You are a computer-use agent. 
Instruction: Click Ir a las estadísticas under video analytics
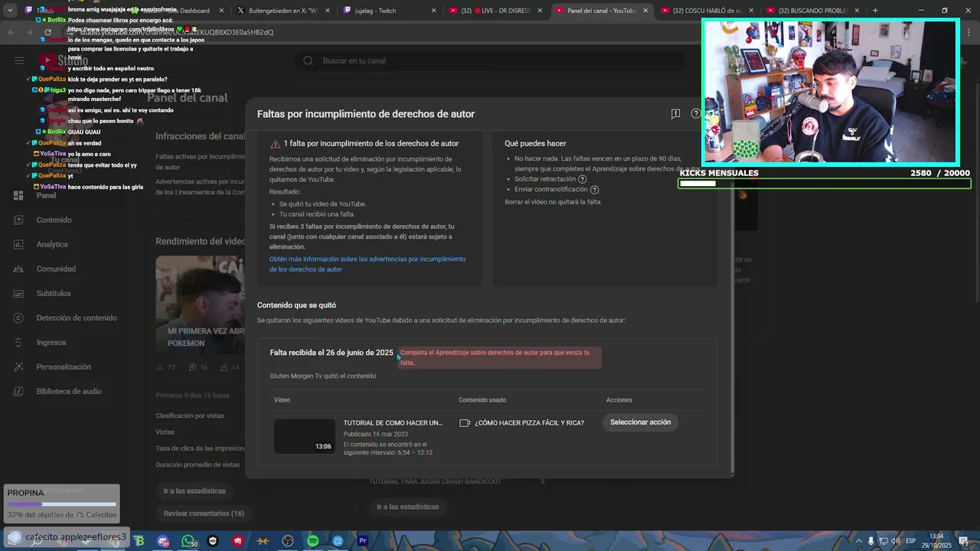[x=194, y=491]
